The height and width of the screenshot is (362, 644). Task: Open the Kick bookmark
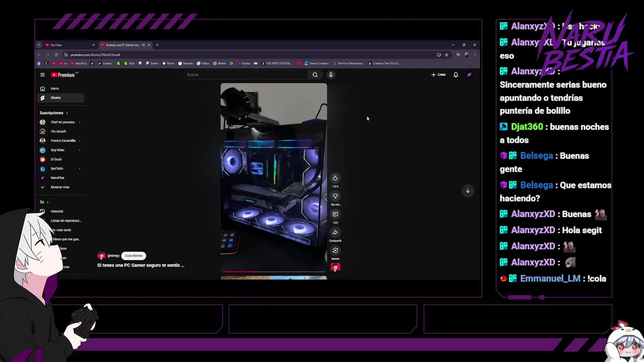click(129, 63)
